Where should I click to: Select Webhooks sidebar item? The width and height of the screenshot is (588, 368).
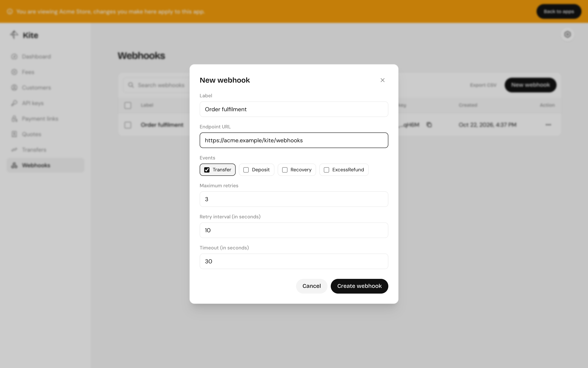tap(46, 165)
